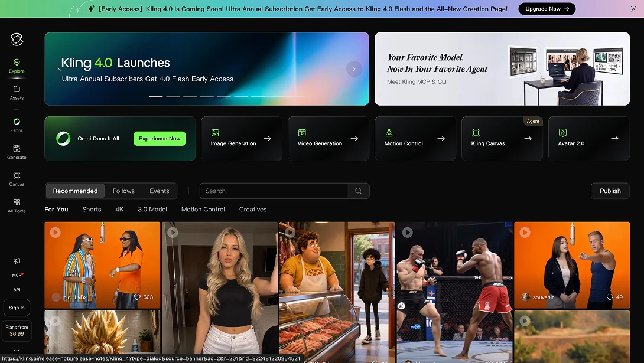Select the Omni icon in sidebar
The height and width of the screenshot is (363, 644).
(x=17, y=122)
